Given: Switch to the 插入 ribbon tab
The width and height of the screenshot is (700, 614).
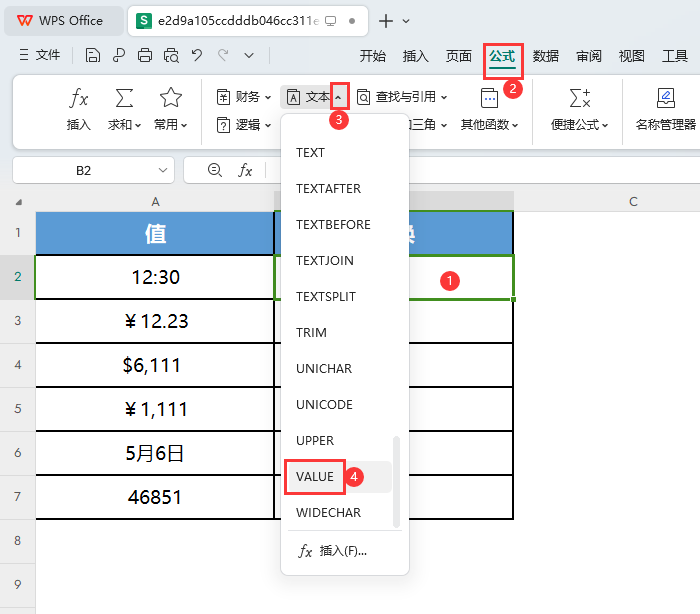Looking at the screenshot, I should 416,56.
